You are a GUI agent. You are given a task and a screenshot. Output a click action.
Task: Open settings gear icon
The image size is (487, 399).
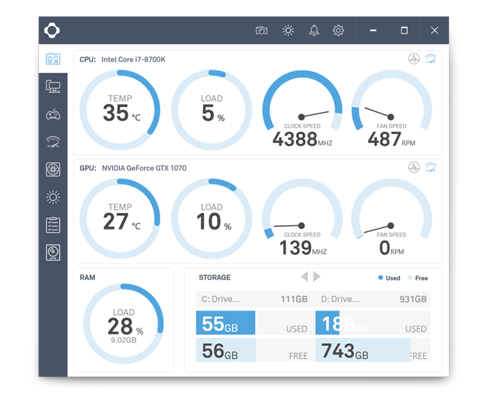tap(338, 31)
